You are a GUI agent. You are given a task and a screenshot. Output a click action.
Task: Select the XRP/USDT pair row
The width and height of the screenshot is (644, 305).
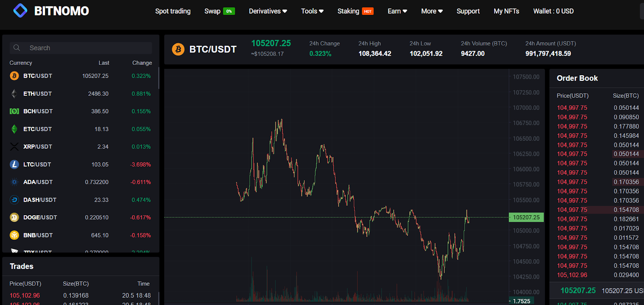pos(80,146)
